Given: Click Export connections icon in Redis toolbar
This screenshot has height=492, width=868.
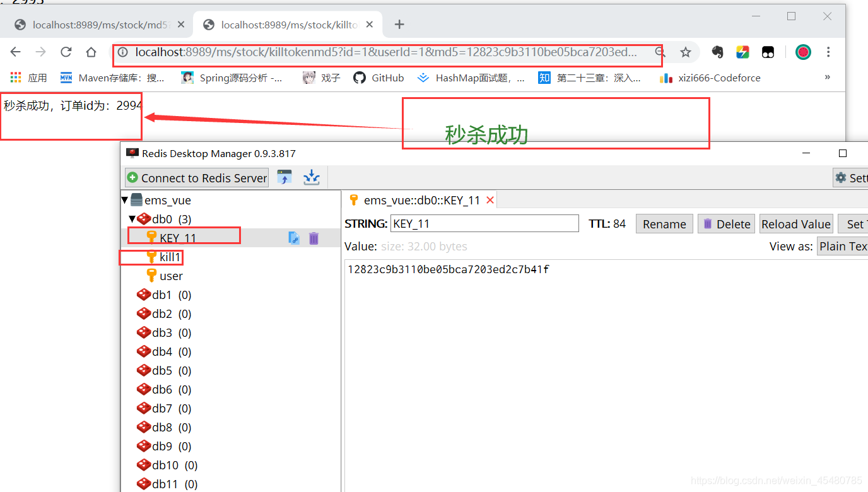Looking at the screenshot, I should pyautogui.click(x=312, y=178).
